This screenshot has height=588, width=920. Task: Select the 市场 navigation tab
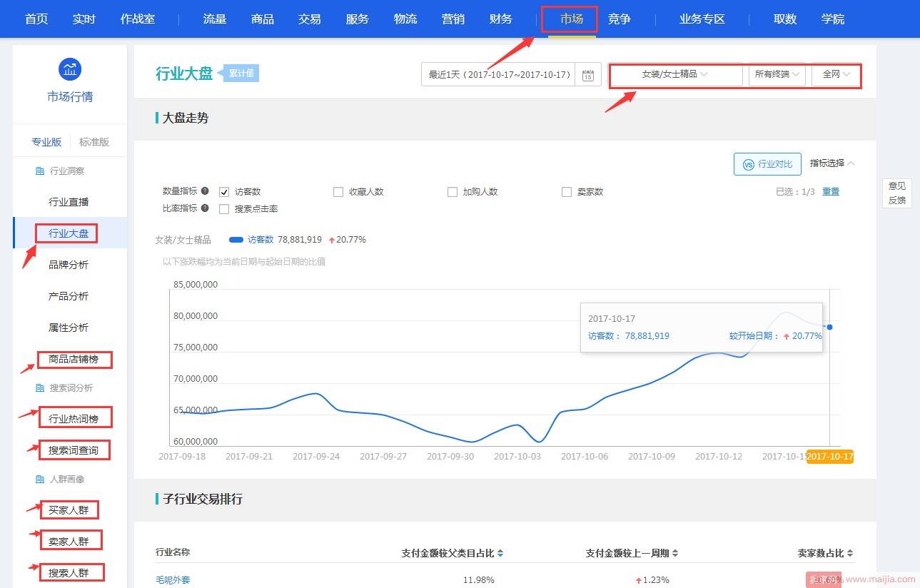[x=572, y=19]
